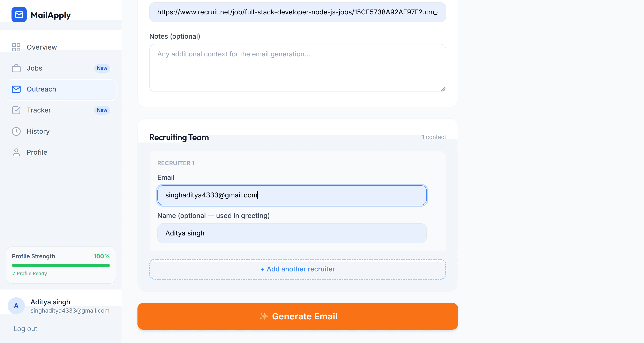The width and height of the screenshot is (644, 343).
Task: Click the New badge next to Tracker
Action: [x=102, y=110]
